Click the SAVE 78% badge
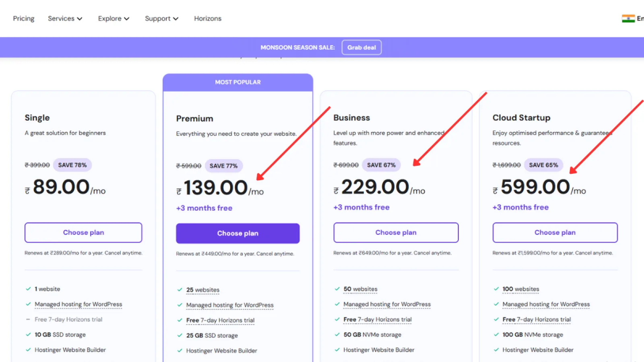This screenshot has width=644, height=362. click(72, 165)
